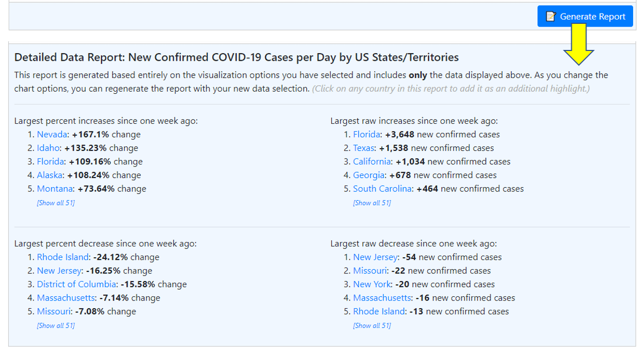
Task: Open Nevada in percent increases list
Action: (x=52, y=135)
